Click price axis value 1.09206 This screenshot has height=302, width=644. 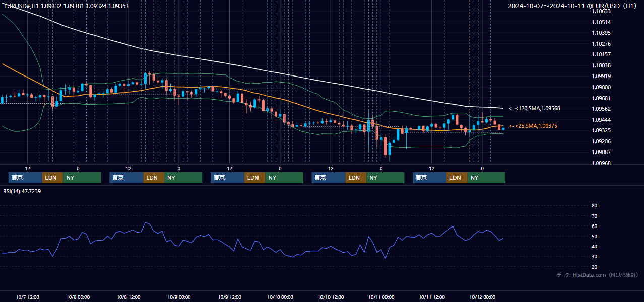tap(601, 141)
